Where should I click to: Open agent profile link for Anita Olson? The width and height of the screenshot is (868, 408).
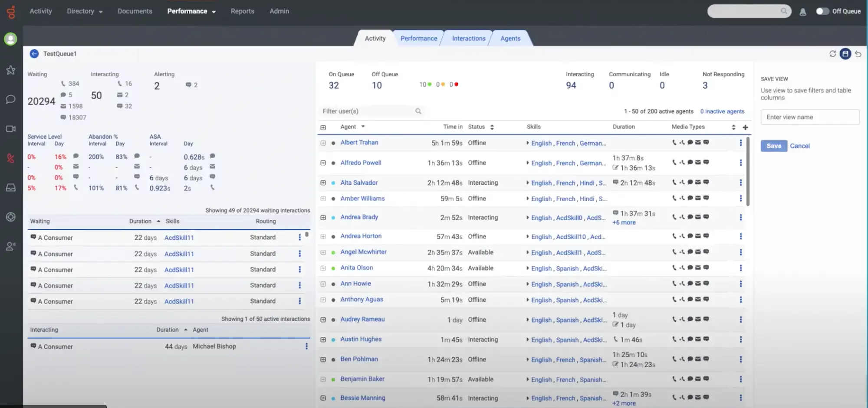tap(357, 268)
